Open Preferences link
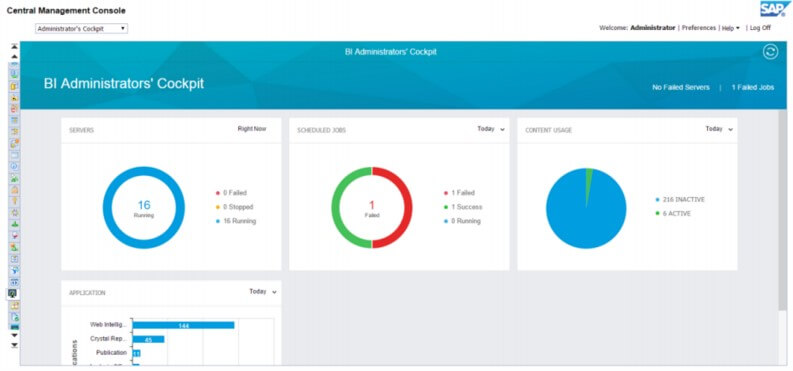This screenshot has width=793, height=371. pos(698,28)
